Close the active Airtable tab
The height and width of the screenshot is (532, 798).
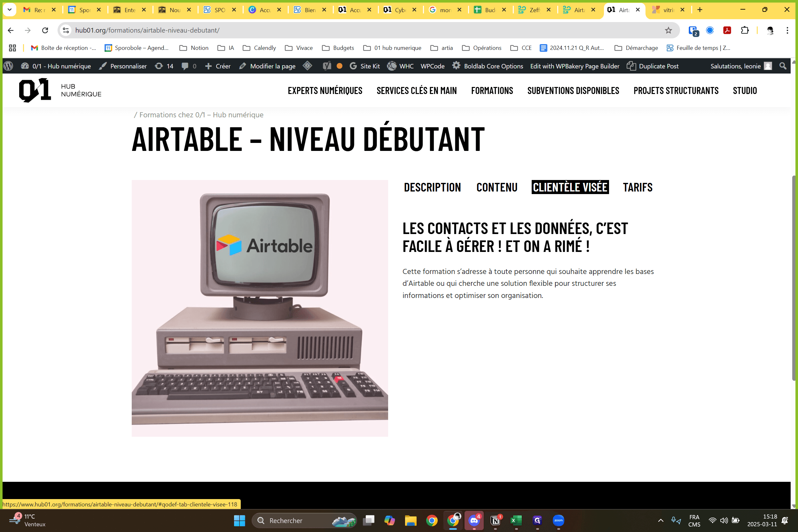click(638, 10)
